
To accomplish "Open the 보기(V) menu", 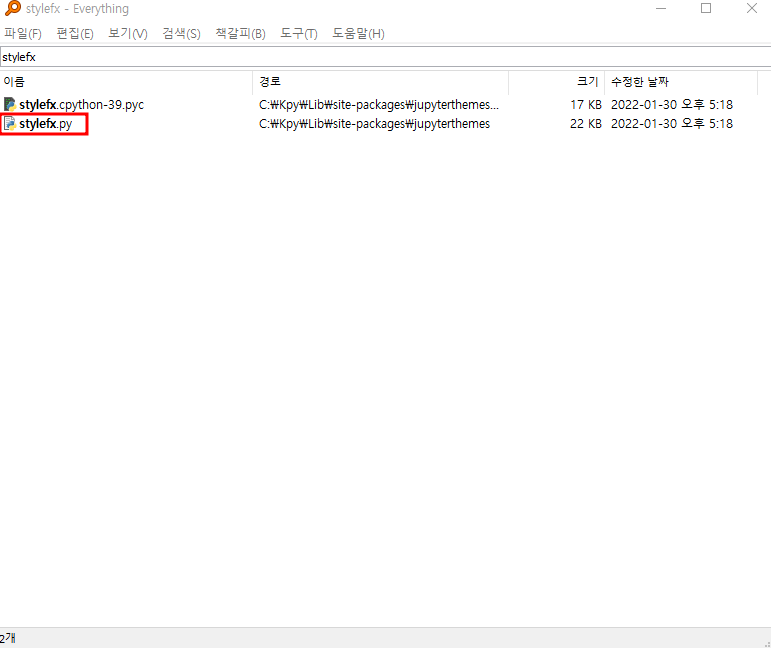I will click(127, 33).
